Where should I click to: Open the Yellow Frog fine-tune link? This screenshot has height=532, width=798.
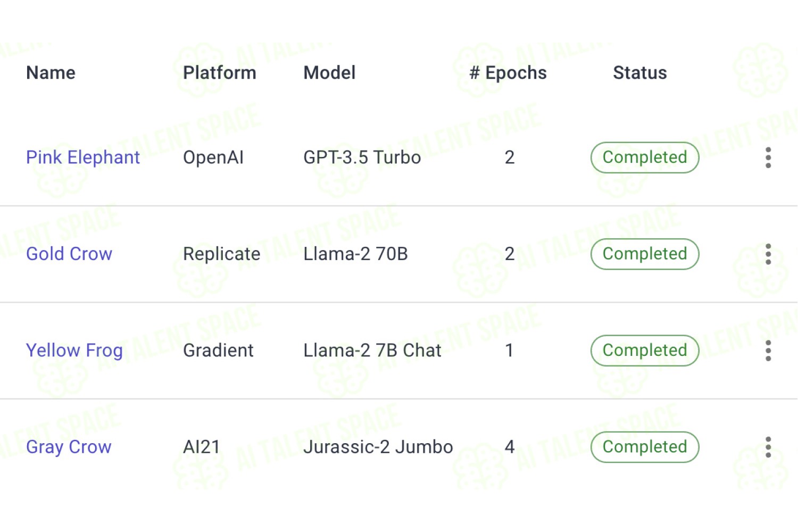pyautogui.click(x=74, y=351)
